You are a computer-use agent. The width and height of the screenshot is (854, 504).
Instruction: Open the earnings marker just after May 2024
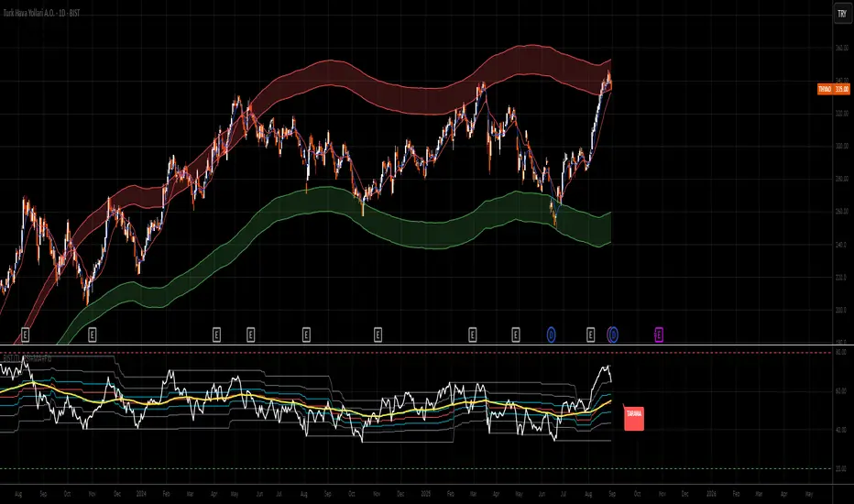click(x=250, y=334)
